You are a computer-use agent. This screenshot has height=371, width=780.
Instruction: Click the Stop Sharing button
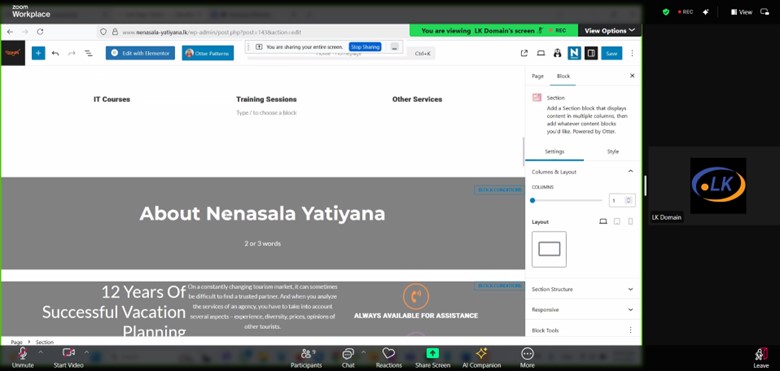coord(365,47)
